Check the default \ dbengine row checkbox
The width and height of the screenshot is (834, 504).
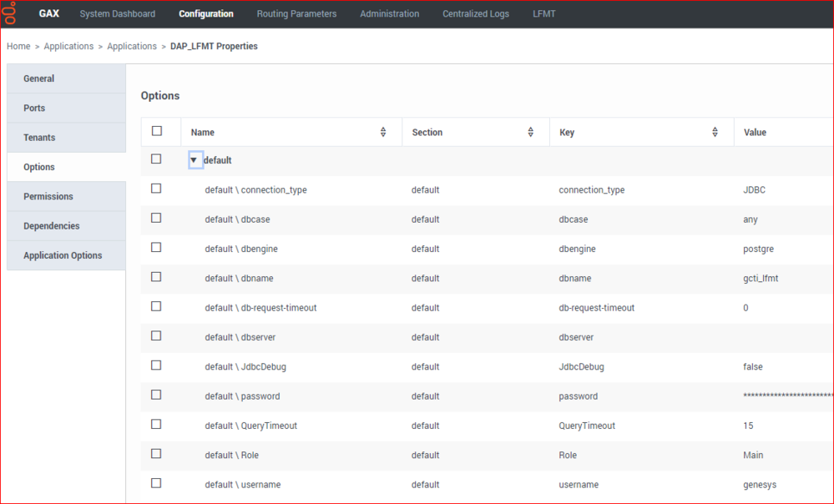point(156,247)
